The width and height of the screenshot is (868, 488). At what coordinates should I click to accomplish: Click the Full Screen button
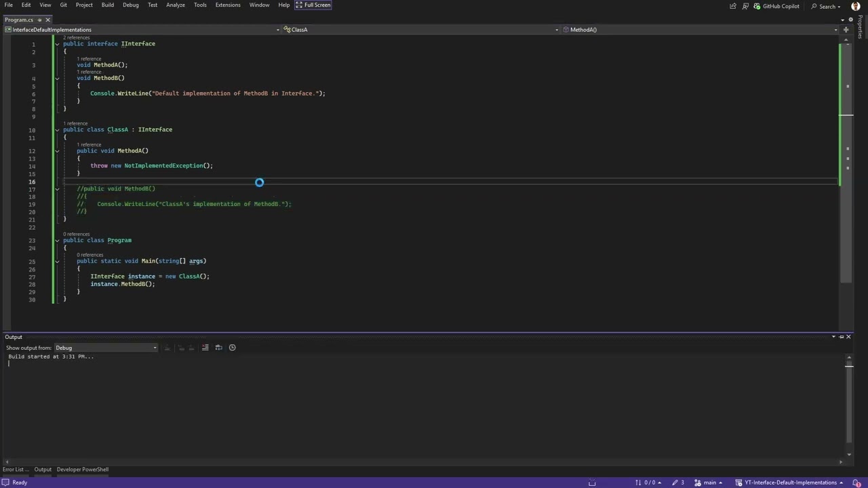[x=313, y=5]
